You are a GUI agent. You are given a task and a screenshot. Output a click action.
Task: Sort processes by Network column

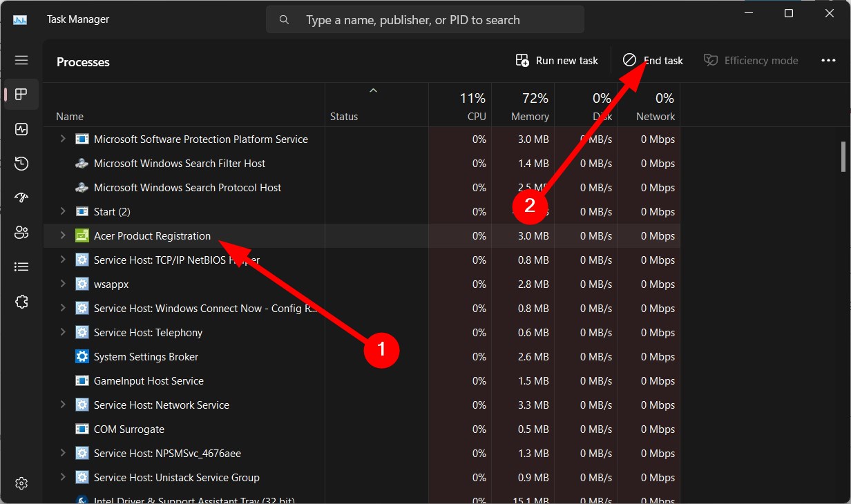[x=649, y=106]
